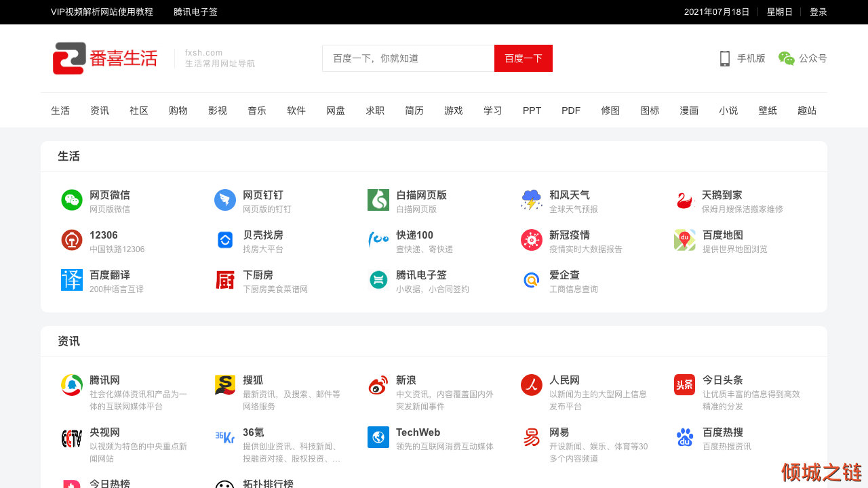Open the 学习 category
868x488 pixels.
point(493,110)
